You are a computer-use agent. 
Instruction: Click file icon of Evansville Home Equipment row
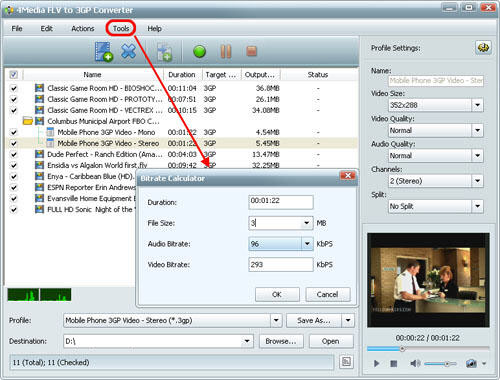pyautogui.click(x=39, y=198)
